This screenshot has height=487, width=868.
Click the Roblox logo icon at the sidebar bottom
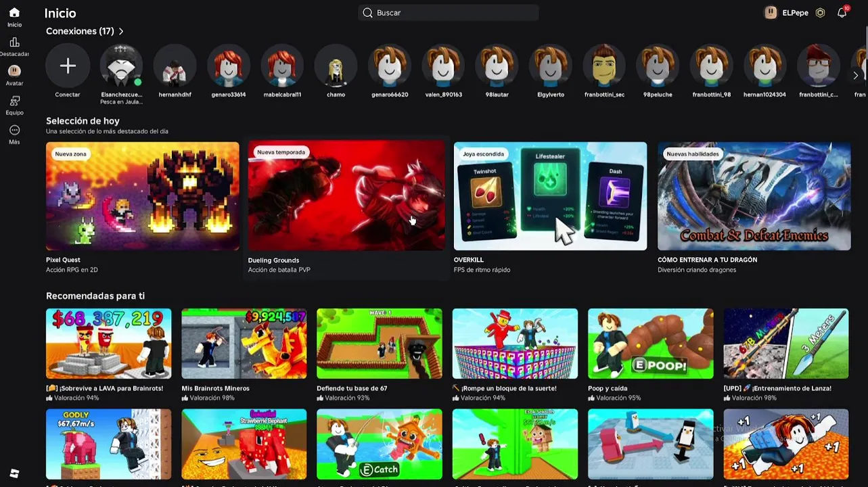(14, 473)
